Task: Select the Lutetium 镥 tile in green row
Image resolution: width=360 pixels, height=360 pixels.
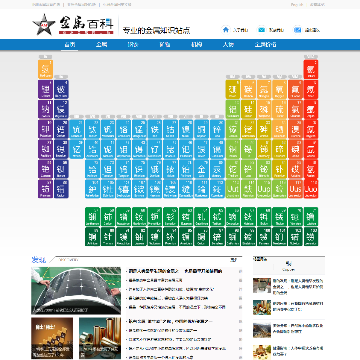Action: (x=311, y=216)
